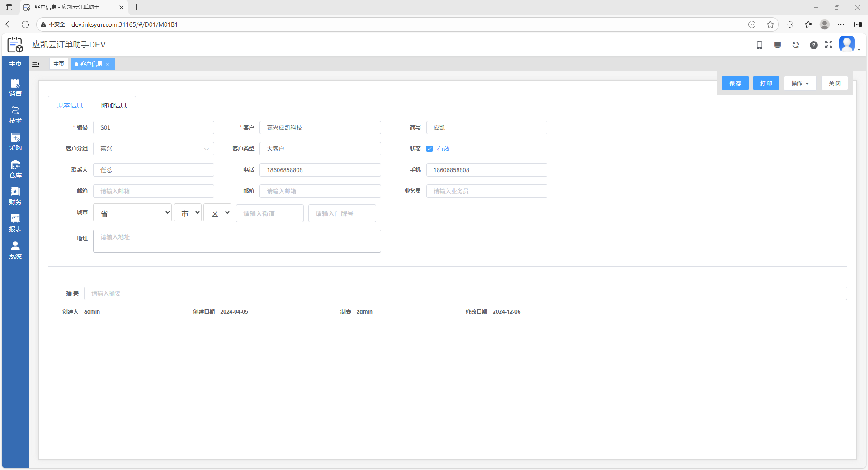Click the refresh icon in app header
This screenshot has width=868, height=470.
tap(796, 45)
